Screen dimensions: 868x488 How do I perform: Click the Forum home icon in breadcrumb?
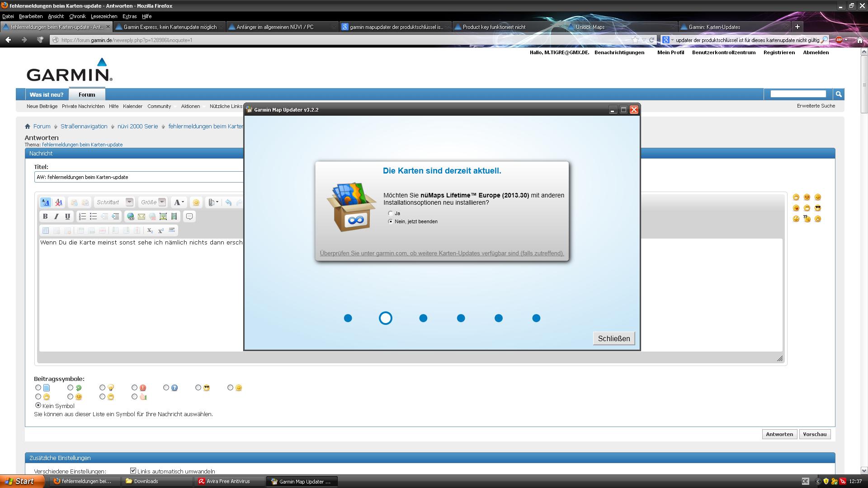click(x=28, y=127)
